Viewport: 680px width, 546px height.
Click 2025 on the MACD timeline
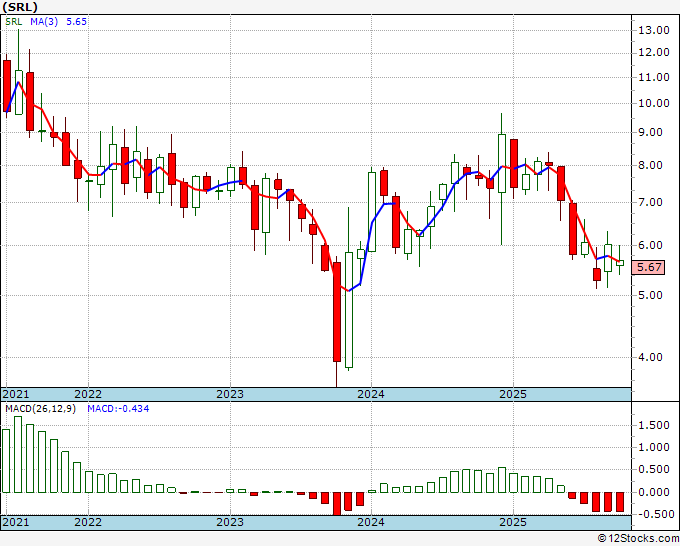[513, 522]
